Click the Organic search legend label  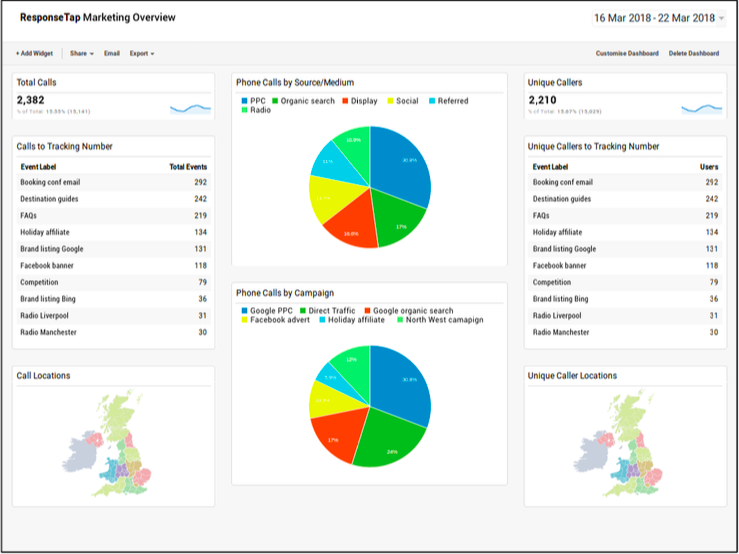pos(307,101)
